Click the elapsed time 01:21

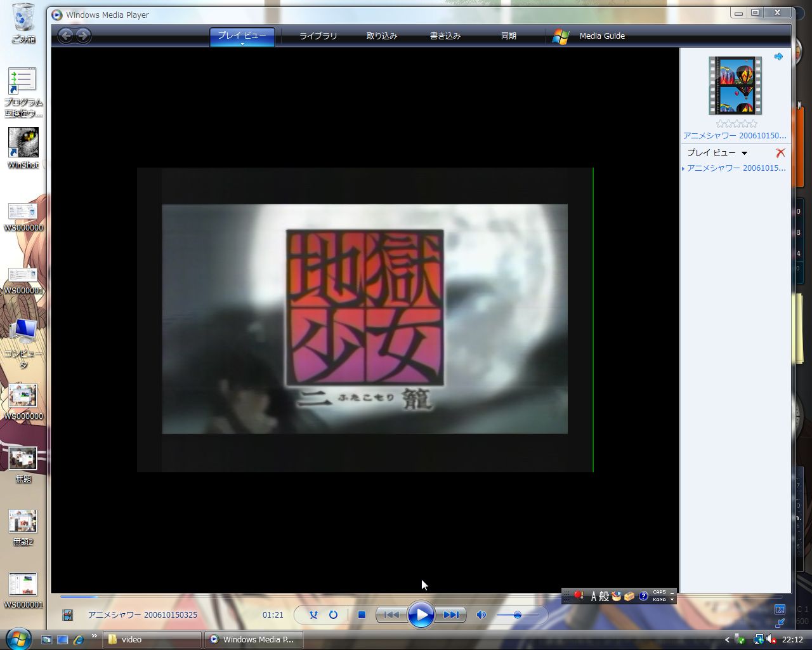[x=273, y=614]
